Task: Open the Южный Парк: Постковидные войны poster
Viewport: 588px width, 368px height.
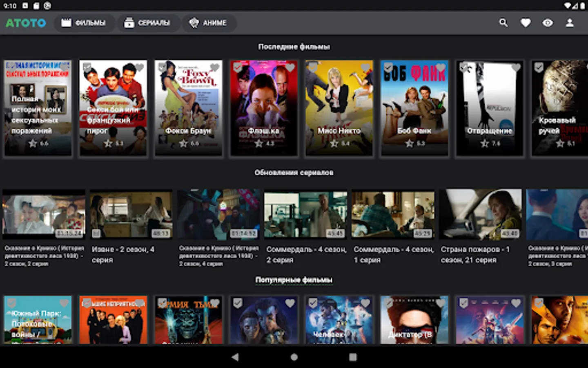Action: point(38,320)
